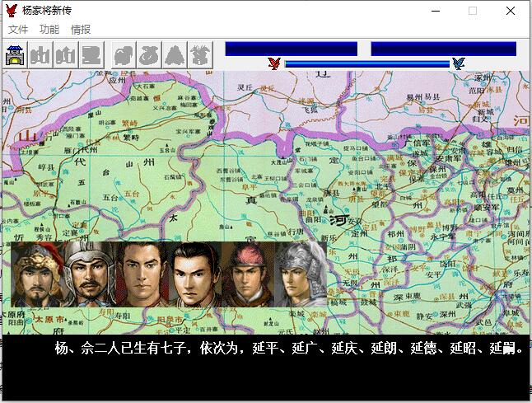532x403 pixels.
Task: Select the portrait wearing a red headscarf
Action: [248, 274]
